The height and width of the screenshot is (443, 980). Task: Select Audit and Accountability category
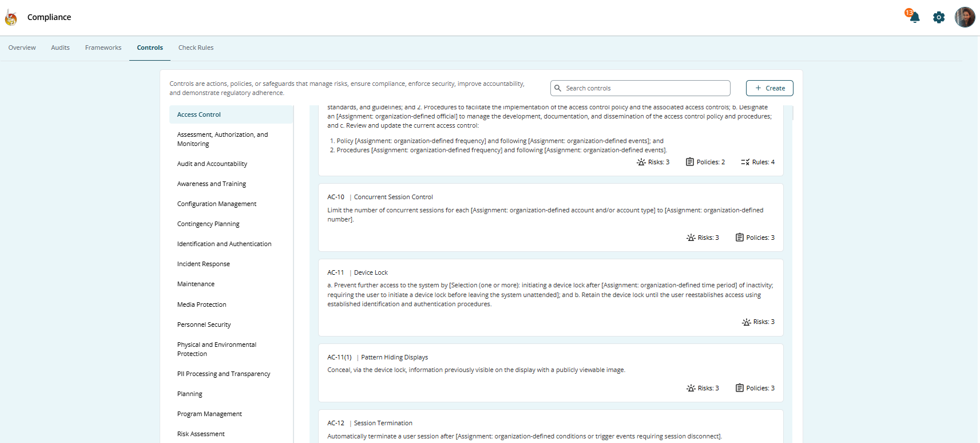(x=212, y=164)
